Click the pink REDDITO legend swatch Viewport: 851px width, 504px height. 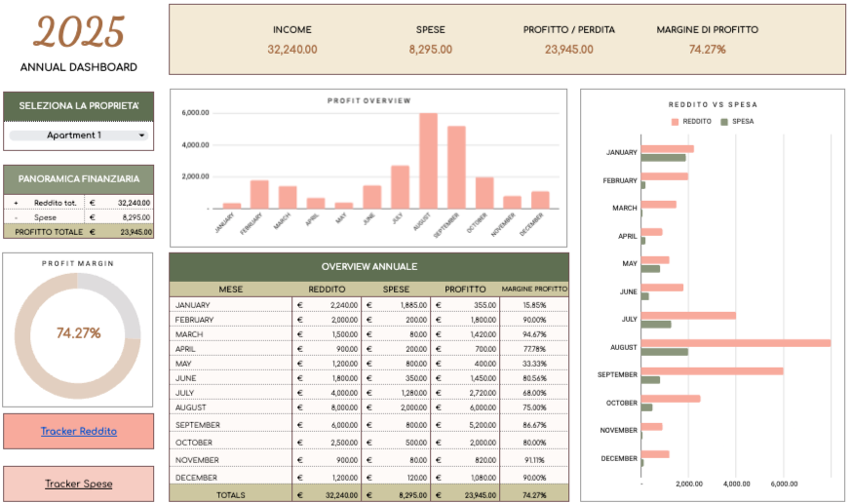coord(675,122)
